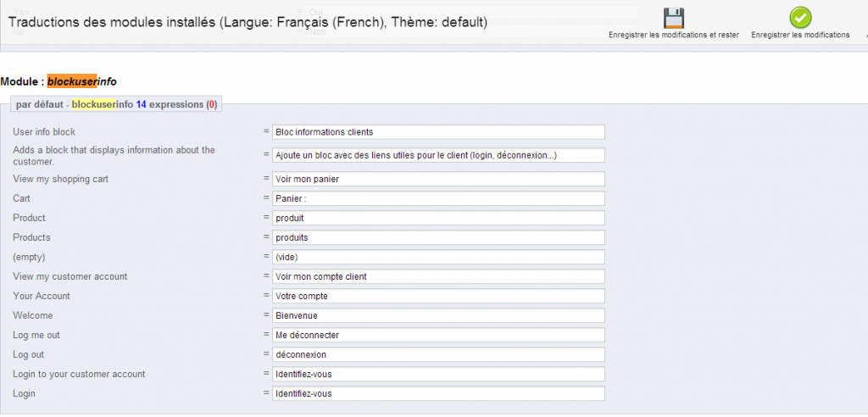This screenshot has height=417, width=868.
Task: Click the 'Panier :' translation field
Action: point(438,198)
